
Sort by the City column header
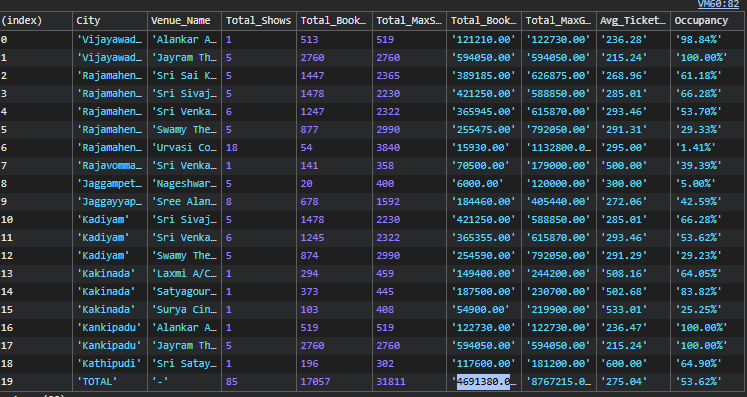pyautogui.click(x=110, y=21)
